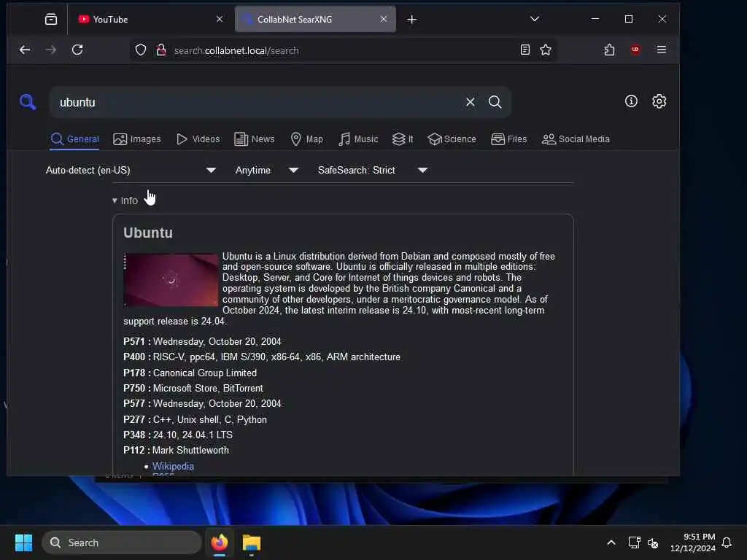This screenshot has width=747, height=560.
Task: Switch to Images search category
Action: click(137, 139)
